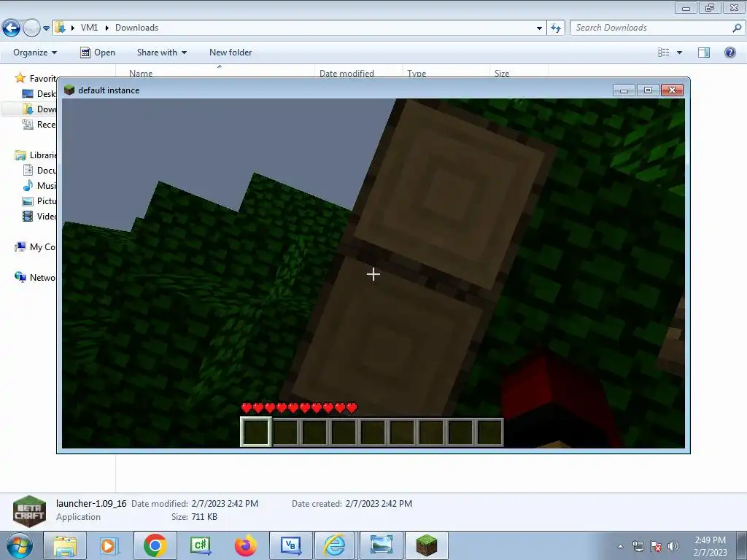
Task: Click the Explorer Back navigation arrow
Action: [12, 28]
